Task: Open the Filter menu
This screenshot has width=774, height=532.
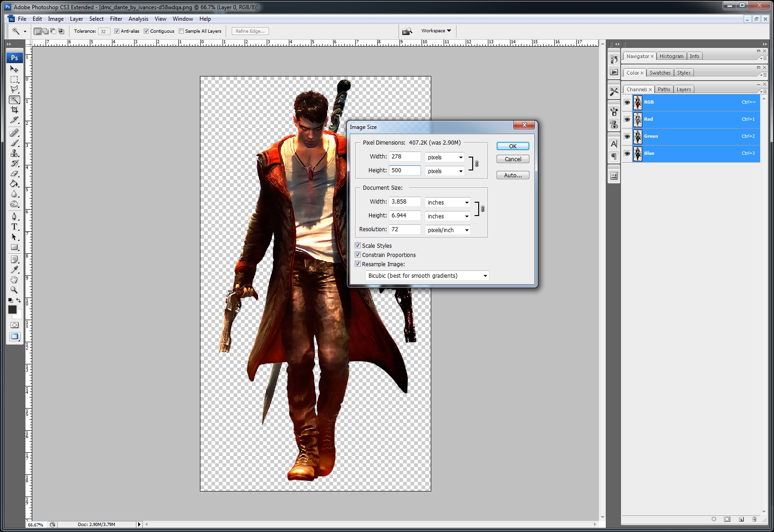Action: point(116,19)
